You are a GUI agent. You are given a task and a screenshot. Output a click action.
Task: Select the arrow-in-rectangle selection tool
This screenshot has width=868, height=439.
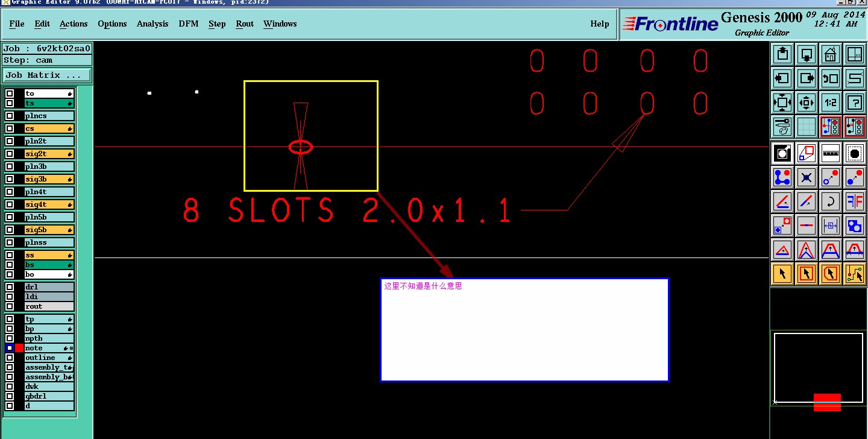807,274
